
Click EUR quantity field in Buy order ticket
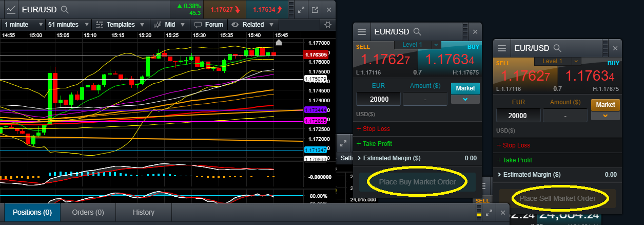coord(379,99)
